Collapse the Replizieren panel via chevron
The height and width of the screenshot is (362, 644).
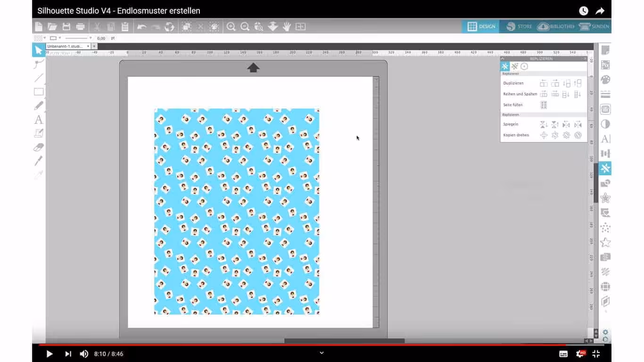(x=503, y=59)
